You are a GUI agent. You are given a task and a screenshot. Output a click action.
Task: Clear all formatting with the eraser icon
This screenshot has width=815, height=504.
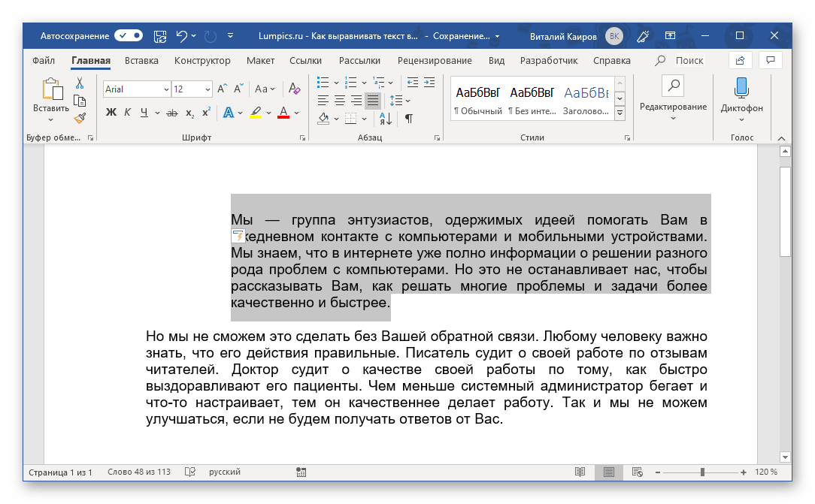pyautogui.click(x=294, y=89)
